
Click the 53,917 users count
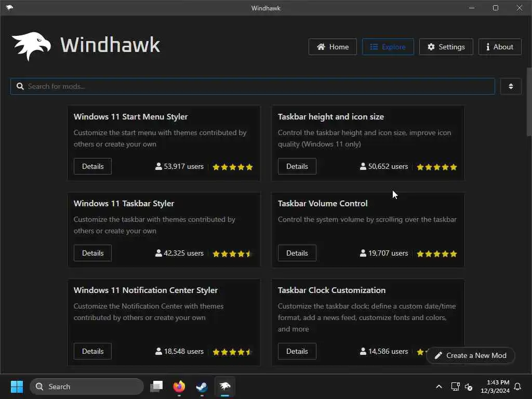(179, 166)
